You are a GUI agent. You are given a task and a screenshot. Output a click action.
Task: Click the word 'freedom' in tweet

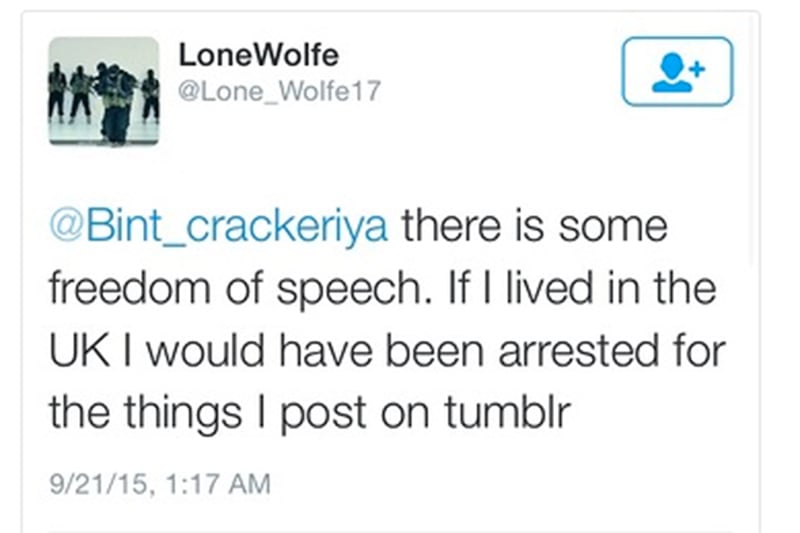pos(130,288)
